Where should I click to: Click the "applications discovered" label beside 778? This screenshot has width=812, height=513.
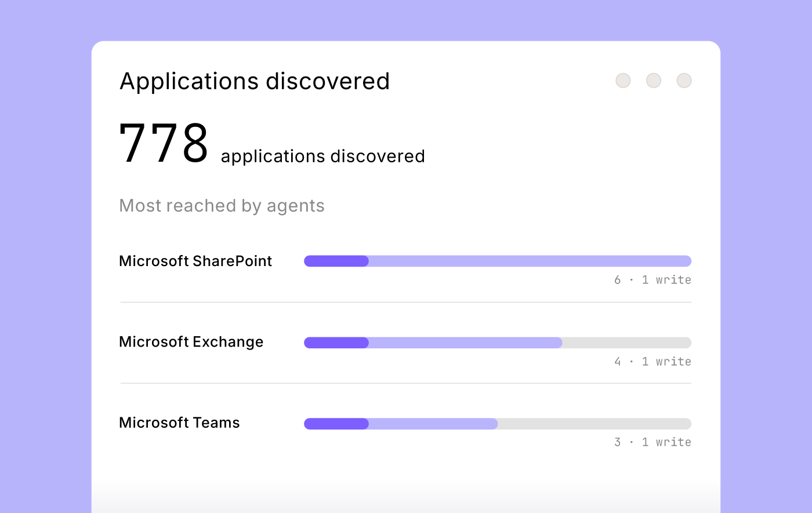click(323, 157)
